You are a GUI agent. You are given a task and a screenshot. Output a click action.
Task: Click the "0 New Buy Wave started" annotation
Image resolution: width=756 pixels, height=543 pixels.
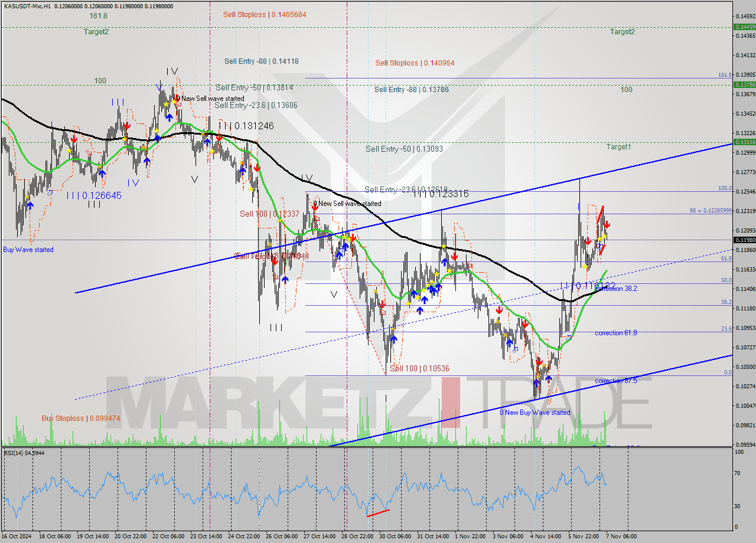click(535, 413)
